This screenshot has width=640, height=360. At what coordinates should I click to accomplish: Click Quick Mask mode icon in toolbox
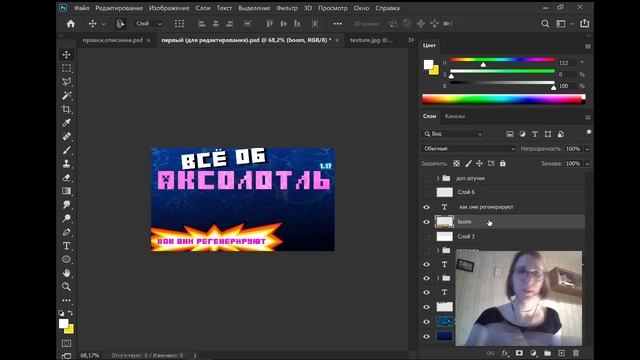click(67, 343)
